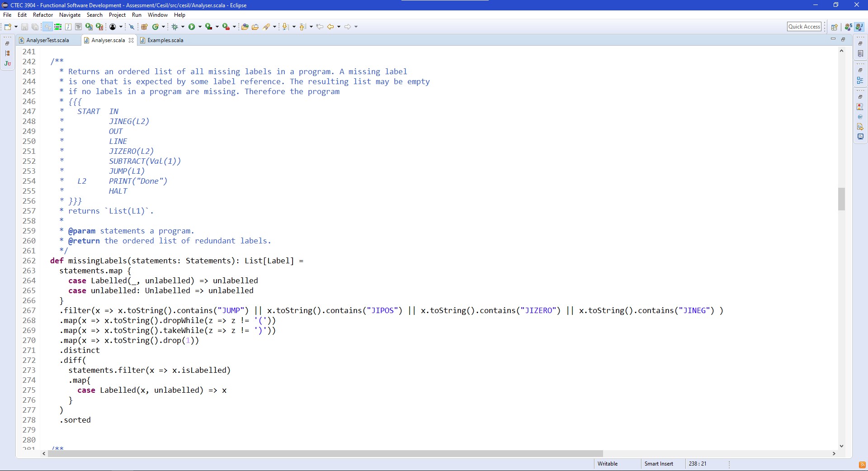Open the Search dropdown arrow
Image resolution: width=868 pixels, height=471 pixels.
coord(274,27)
